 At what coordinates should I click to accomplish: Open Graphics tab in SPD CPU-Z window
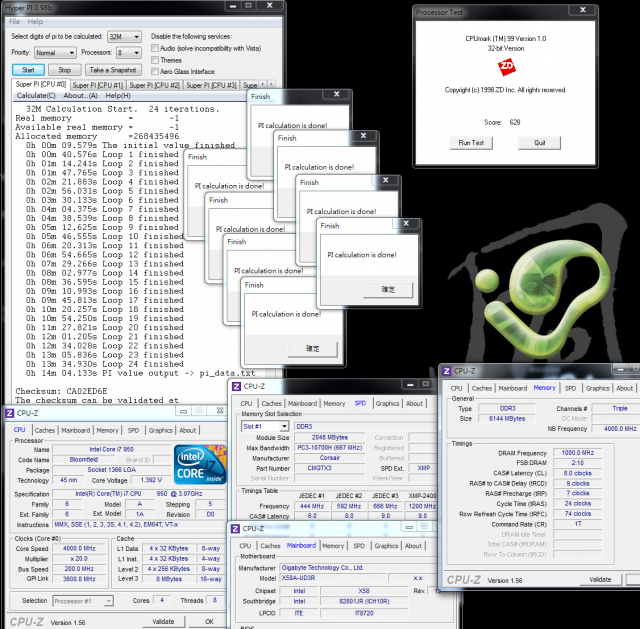pos(387,403)
